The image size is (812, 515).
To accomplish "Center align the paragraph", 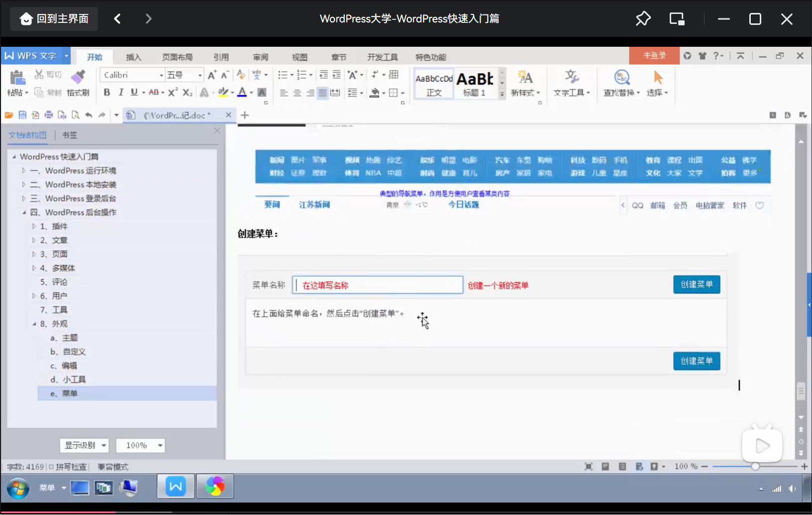I will 297,93.
